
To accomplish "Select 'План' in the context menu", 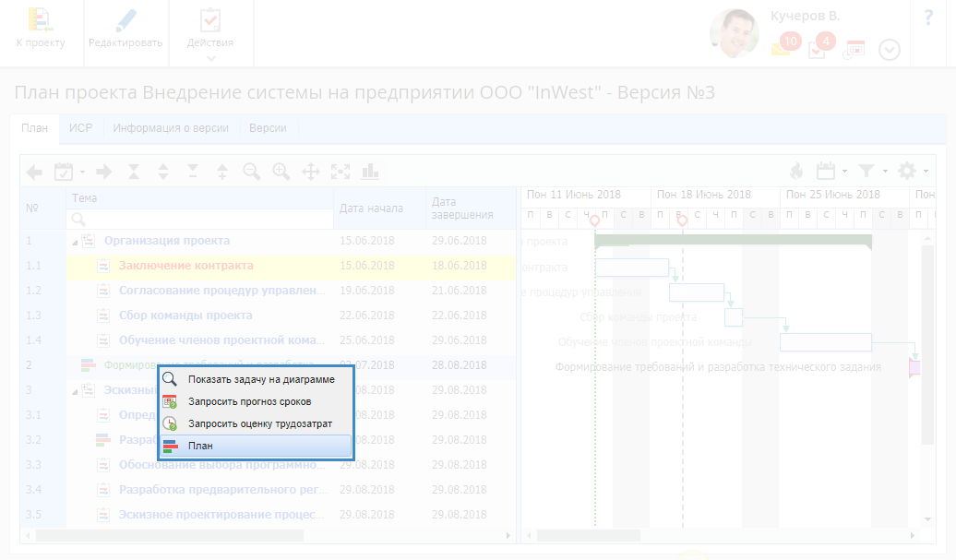I will point(256,447).
